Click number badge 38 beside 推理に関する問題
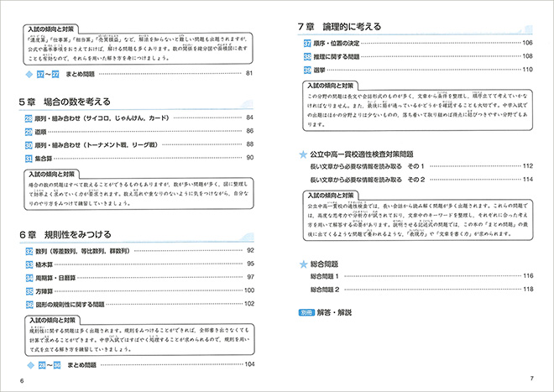This screenshot has height=392, width=554. [x=307, y=56]
